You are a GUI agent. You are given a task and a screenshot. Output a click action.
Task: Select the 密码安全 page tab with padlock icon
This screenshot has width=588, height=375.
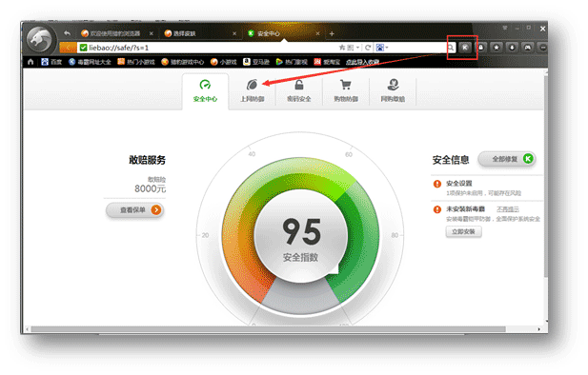299,91
